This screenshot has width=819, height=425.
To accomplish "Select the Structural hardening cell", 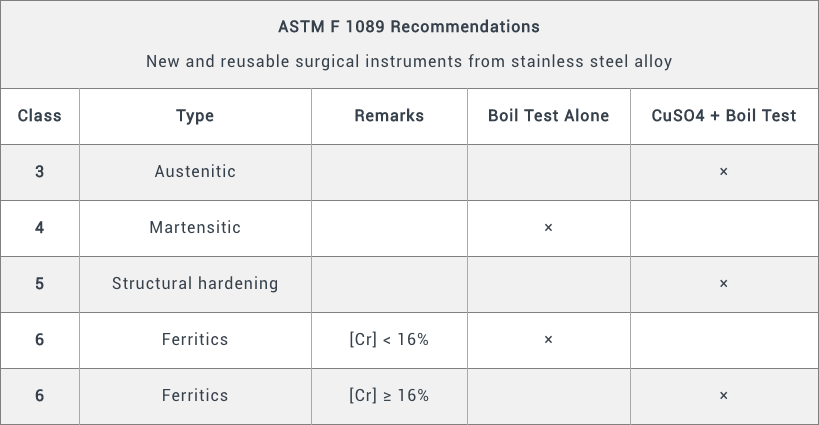I will 195,284.
